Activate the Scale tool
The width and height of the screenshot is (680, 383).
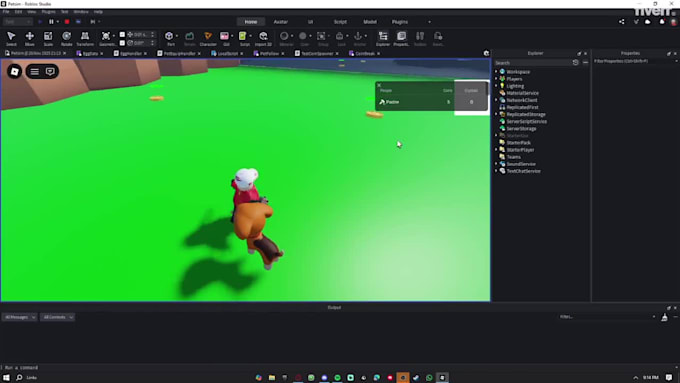tap(48, 38)
